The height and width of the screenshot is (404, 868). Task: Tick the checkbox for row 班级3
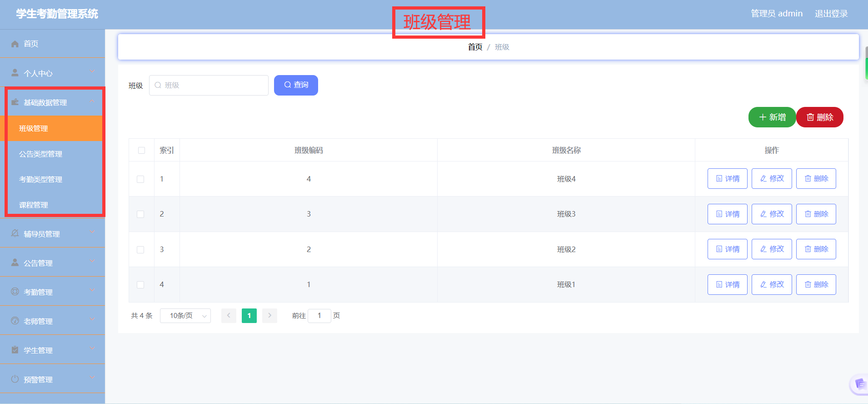coord(140,214)
